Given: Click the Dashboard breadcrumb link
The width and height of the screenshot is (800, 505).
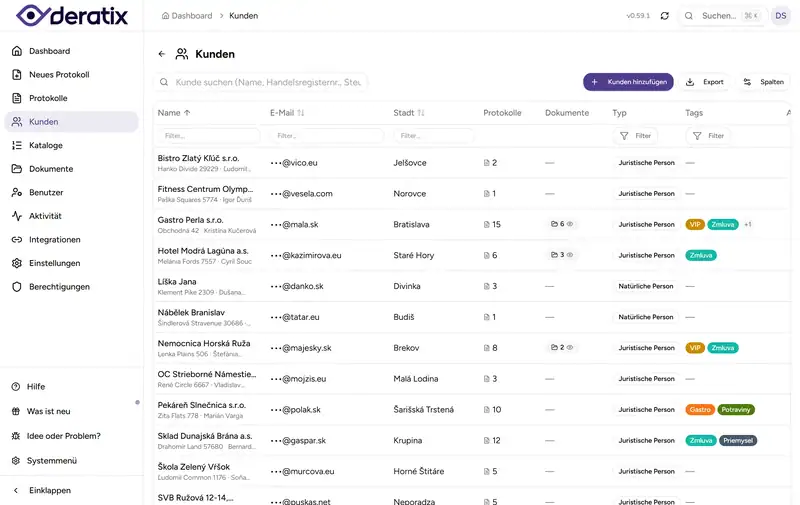Looking at the screenshot, I should tap(187, 16).
